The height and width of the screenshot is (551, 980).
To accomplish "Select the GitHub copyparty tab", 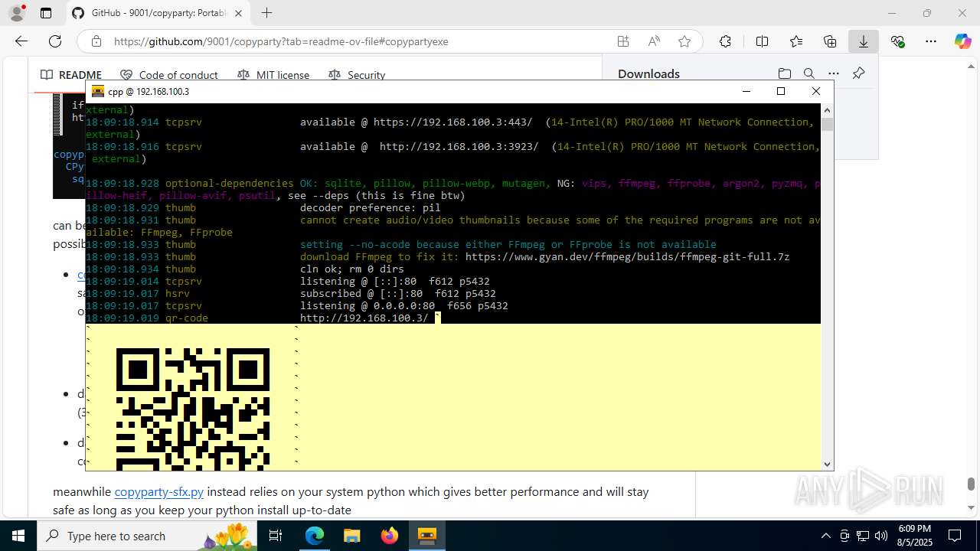I will (x=157, y=13).
